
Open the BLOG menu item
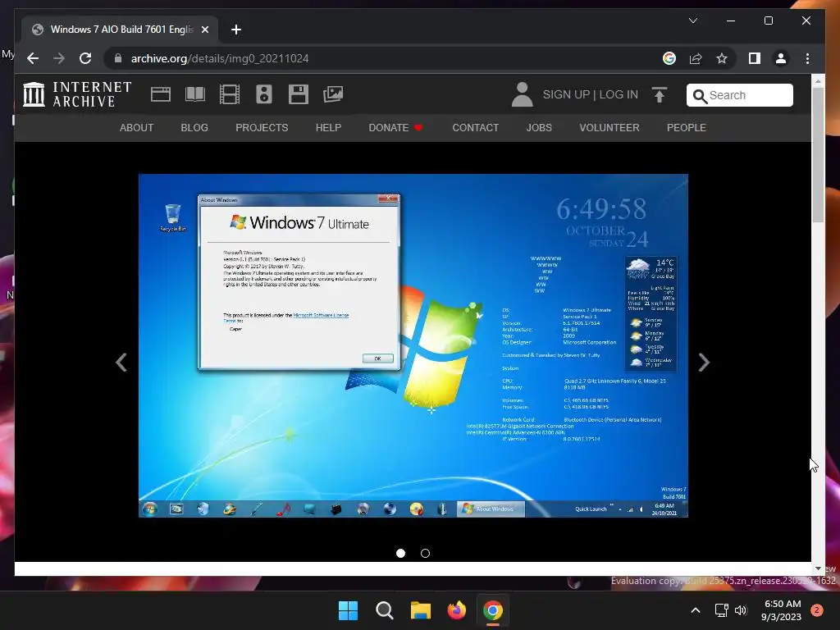pos(194,127)
